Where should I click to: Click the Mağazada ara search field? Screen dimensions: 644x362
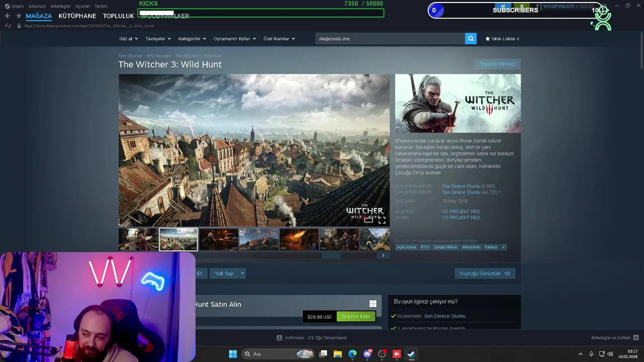(390, 39)
